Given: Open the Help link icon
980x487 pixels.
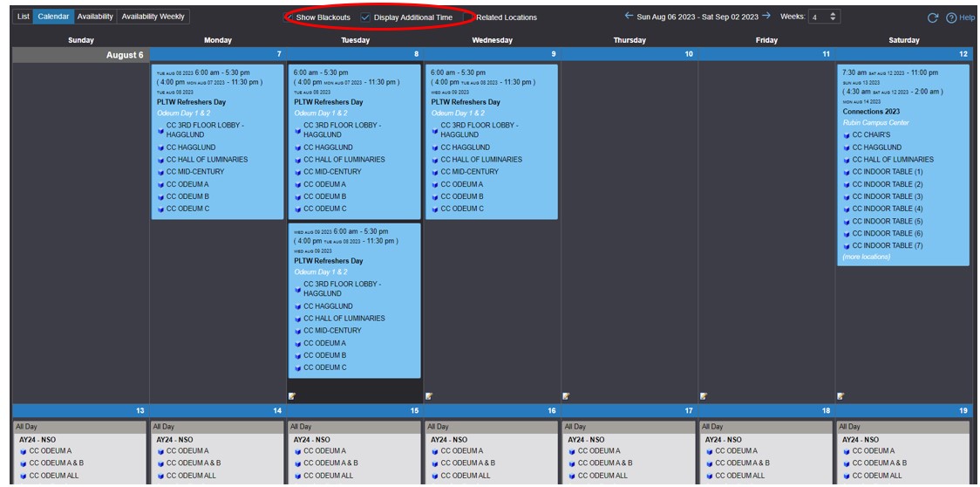Looking at the screenshot, I should (x=951, y=17).
